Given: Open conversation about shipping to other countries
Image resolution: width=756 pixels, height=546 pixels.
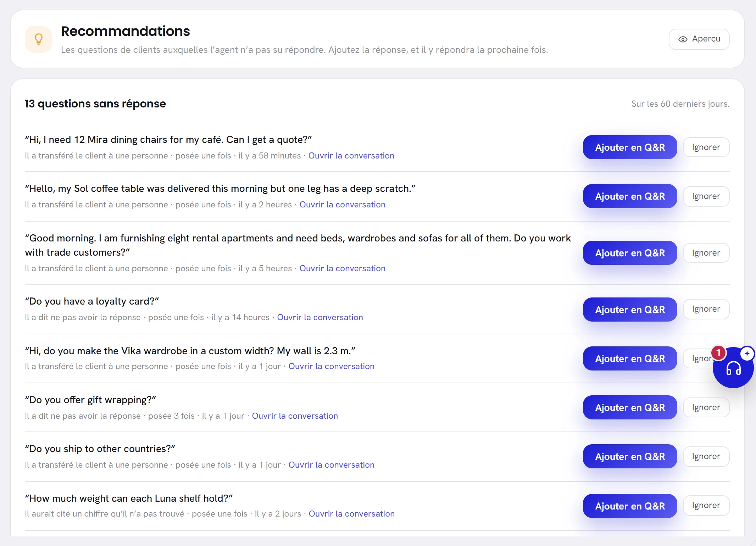Looking at the screenshot, I should click(x=331, y=465).
